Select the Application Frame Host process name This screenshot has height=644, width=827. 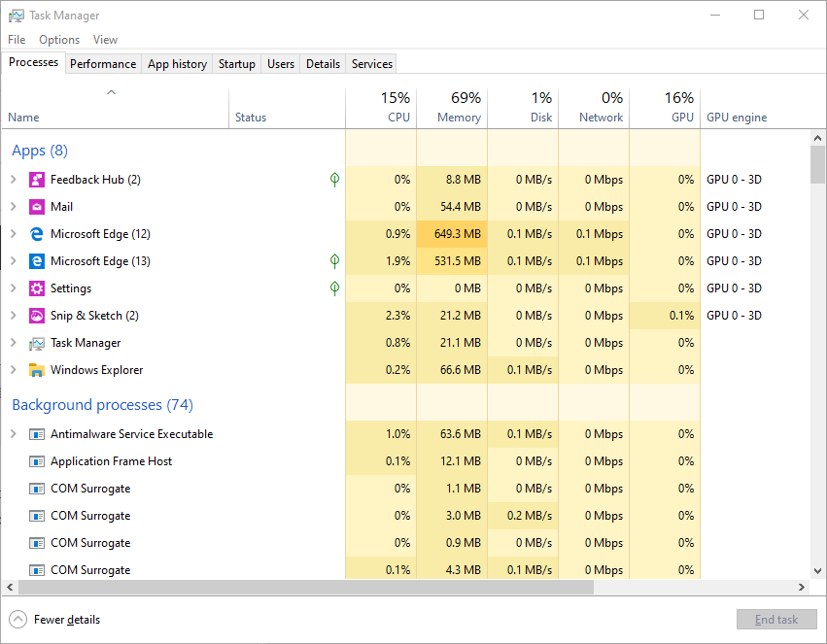(112, 461)
